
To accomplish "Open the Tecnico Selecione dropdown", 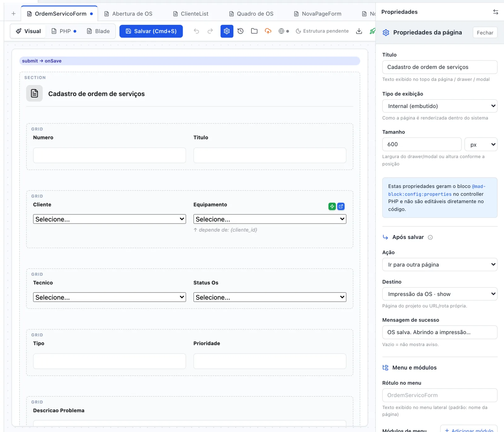I will click(x=109, y=297).
